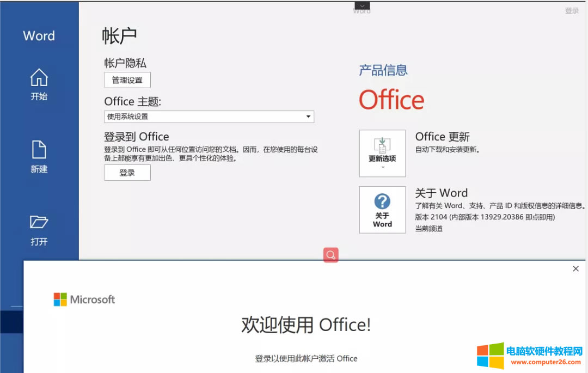Close the 欢迎使用 Office dialog

click(x=575, y=268)
